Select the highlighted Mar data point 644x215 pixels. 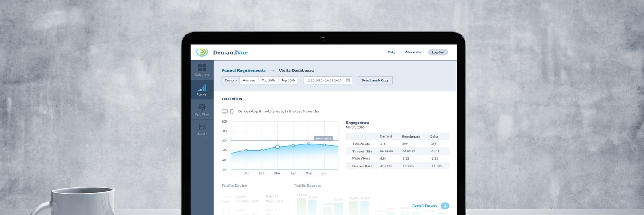pyautogui.click(x=277, y=147)
